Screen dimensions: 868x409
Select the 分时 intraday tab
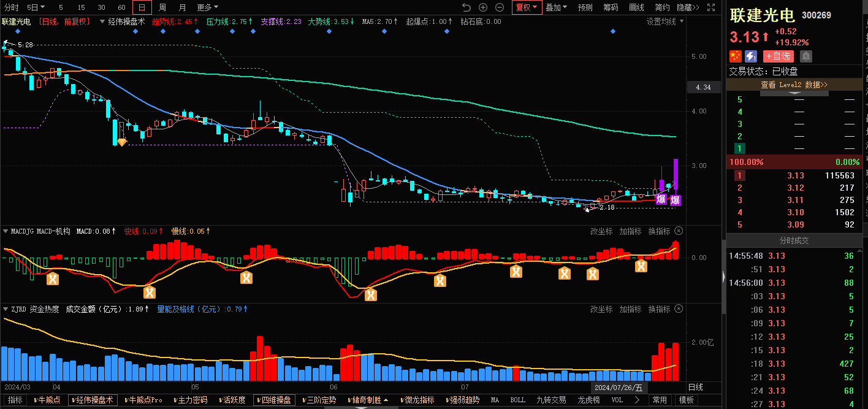coord(11,7)
